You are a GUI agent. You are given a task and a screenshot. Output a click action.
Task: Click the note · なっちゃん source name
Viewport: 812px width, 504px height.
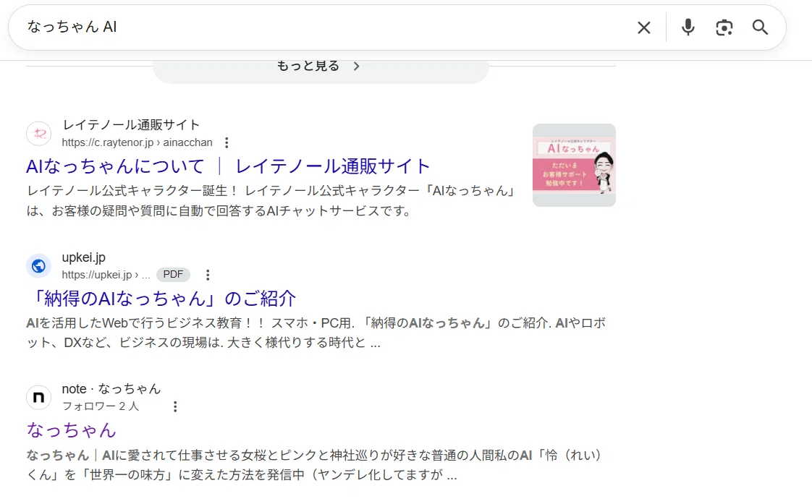pos(111,388)
